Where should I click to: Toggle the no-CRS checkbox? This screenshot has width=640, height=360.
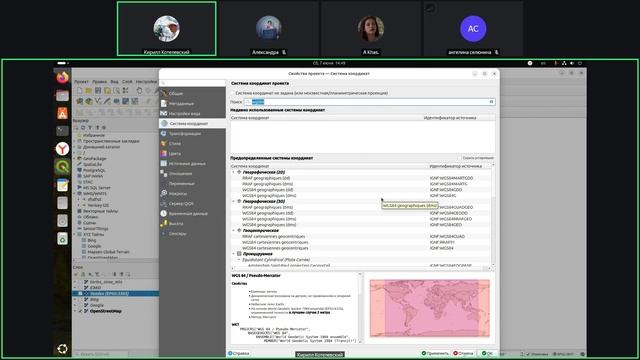pos(233,93)
